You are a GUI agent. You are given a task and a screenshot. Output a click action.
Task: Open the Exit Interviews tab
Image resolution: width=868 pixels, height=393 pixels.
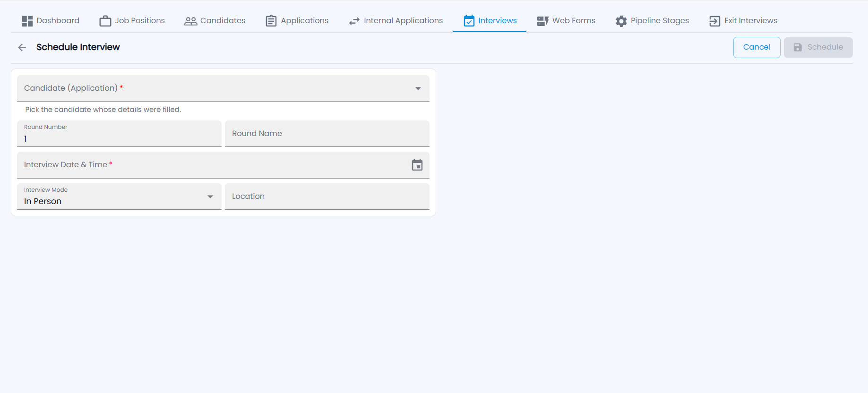point(743,21)
